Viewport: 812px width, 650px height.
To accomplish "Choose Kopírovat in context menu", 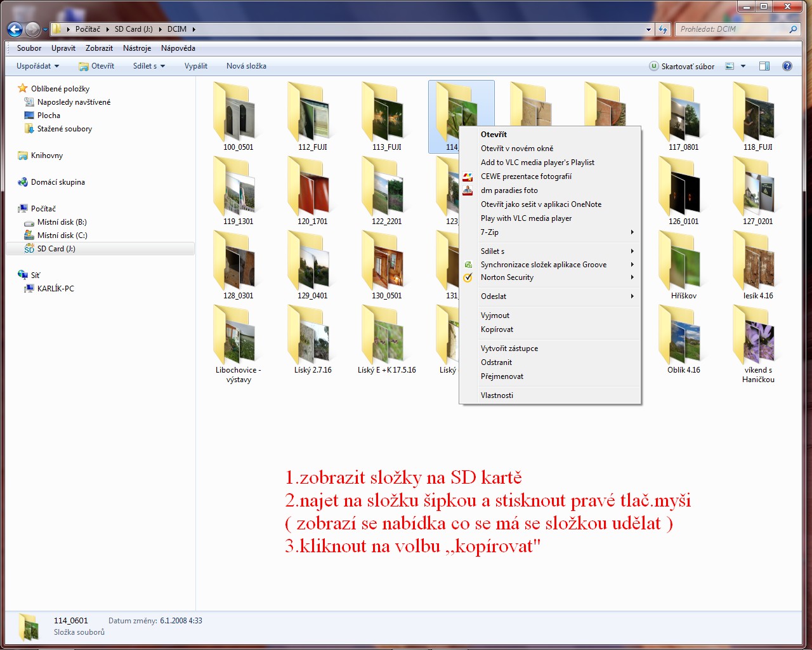I will coord(497,329).
